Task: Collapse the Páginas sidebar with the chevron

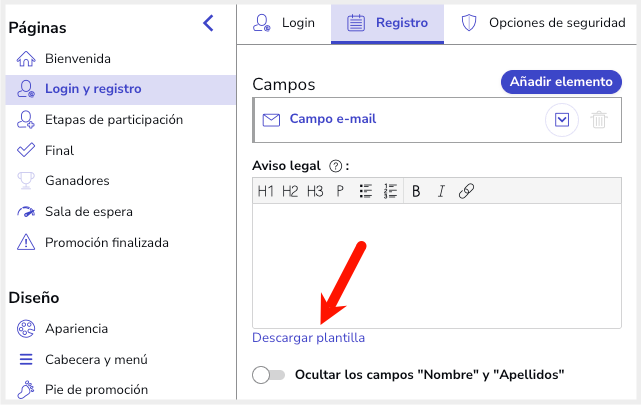Action: [208, 23]
